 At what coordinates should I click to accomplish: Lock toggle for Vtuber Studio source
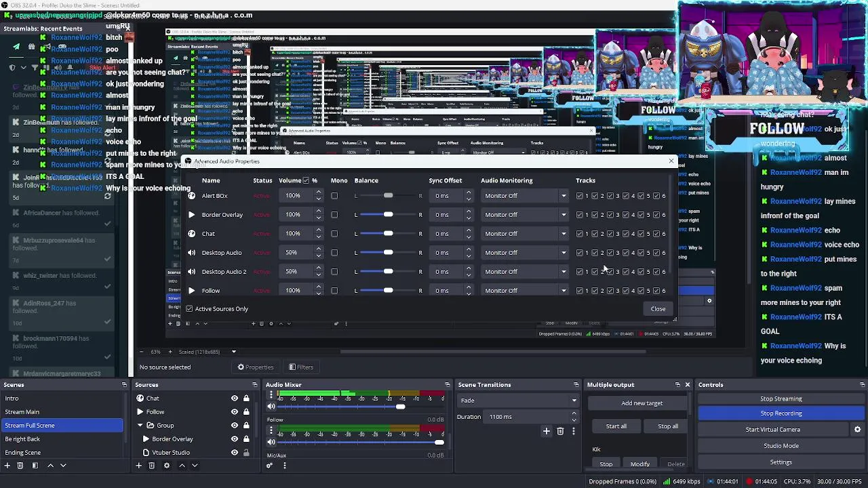pyautogui.click(x=246, y=453)
